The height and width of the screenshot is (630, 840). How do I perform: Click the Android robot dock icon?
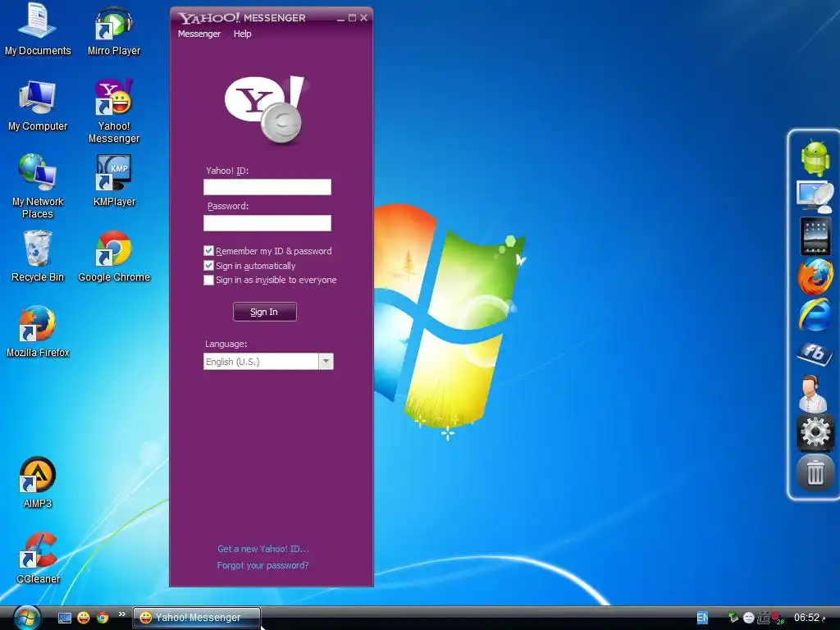click(x=815, y=157)
